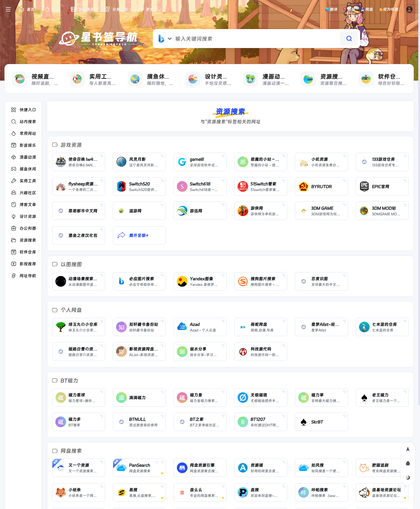Open the 使命召唤 Iw4 site card
Image resolution: width=420 pixels, height=509 pixels.
coord(78,162)
